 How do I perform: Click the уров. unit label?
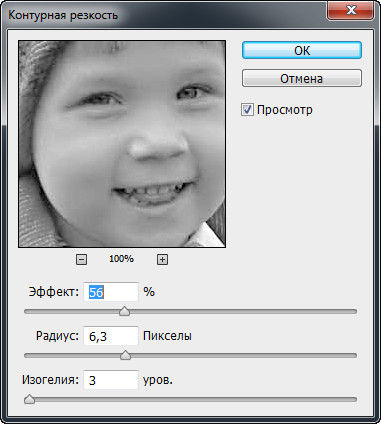158,380
